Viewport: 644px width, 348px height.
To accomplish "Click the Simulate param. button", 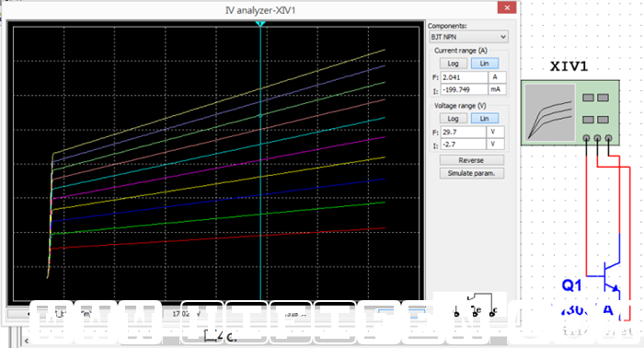I will [x=471, y=173].
